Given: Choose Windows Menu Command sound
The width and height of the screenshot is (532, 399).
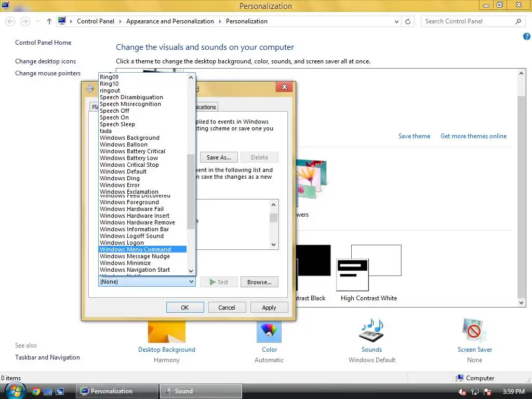Looking at the screenshot, I should tap(142, 249).
